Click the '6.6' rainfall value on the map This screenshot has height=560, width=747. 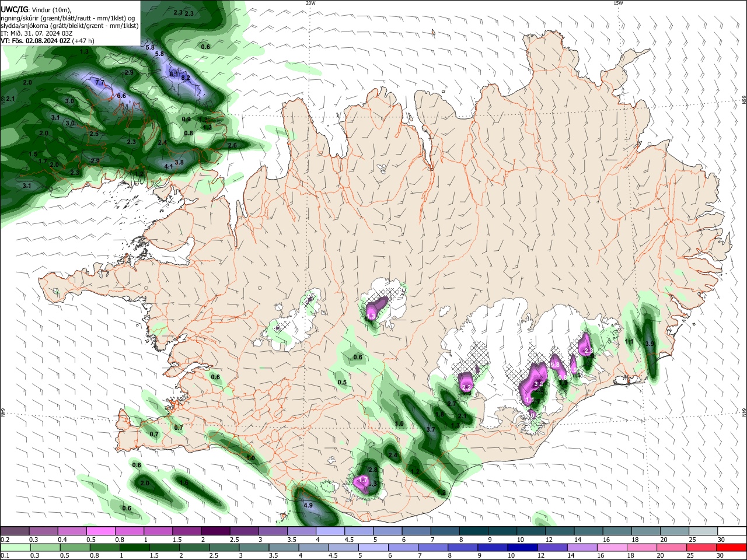[121, 96]
